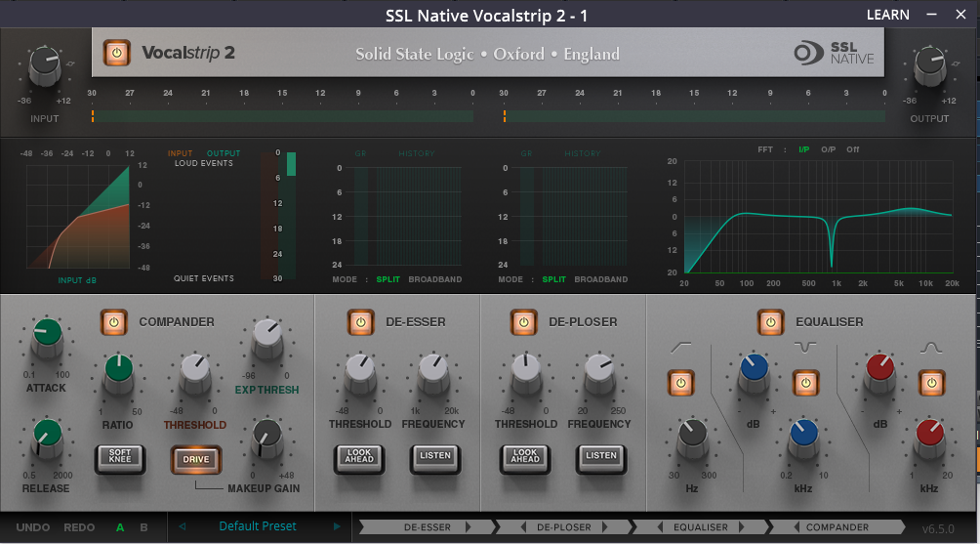Viewport: 980px width, 544px height.
Task: Click the v6.5.0 version text
Action: coord(938,529)
